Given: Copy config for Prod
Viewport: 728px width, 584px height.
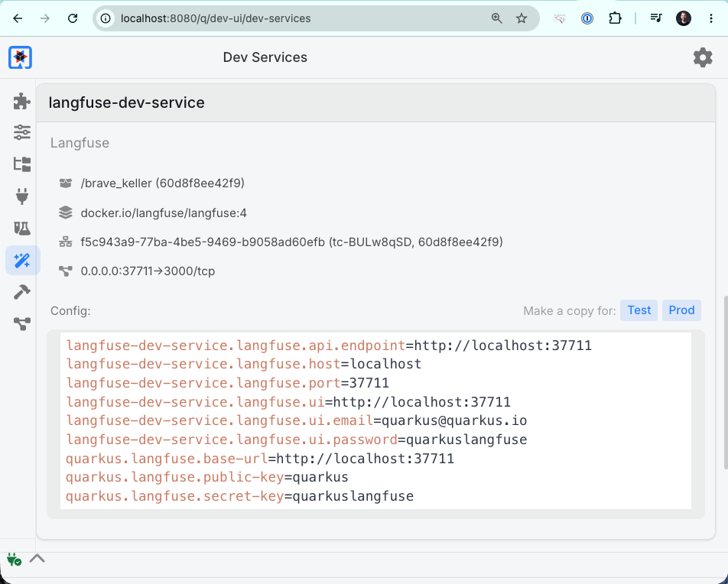Looking at the screenshot, I should point(681,310).
